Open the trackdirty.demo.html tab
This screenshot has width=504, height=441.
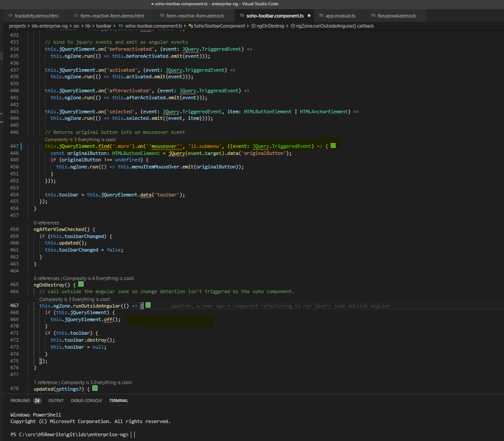click(x=33, y=15)
